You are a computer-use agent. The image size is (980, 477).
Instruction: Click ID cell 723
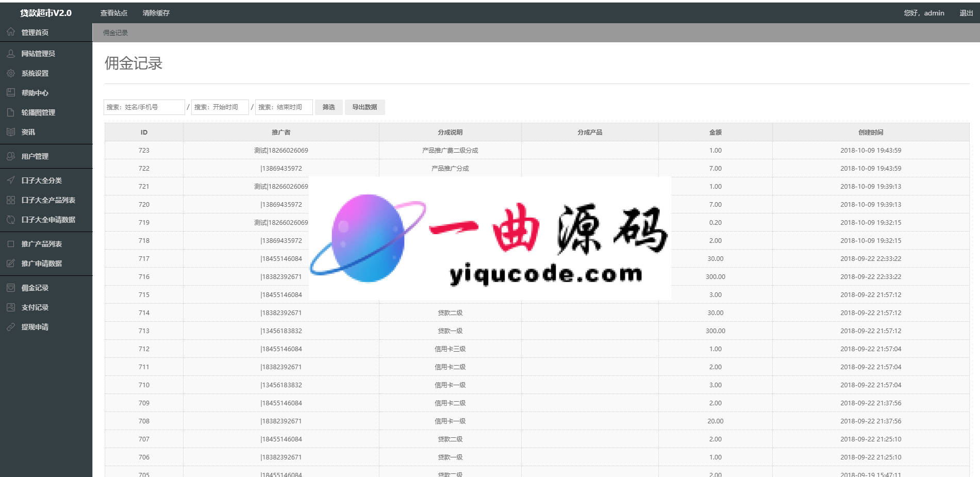144,150
